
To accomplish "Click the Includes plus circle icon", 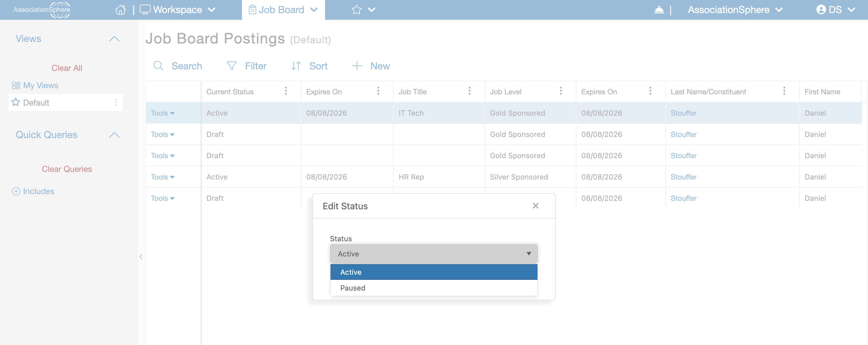I will click(16, 191).
